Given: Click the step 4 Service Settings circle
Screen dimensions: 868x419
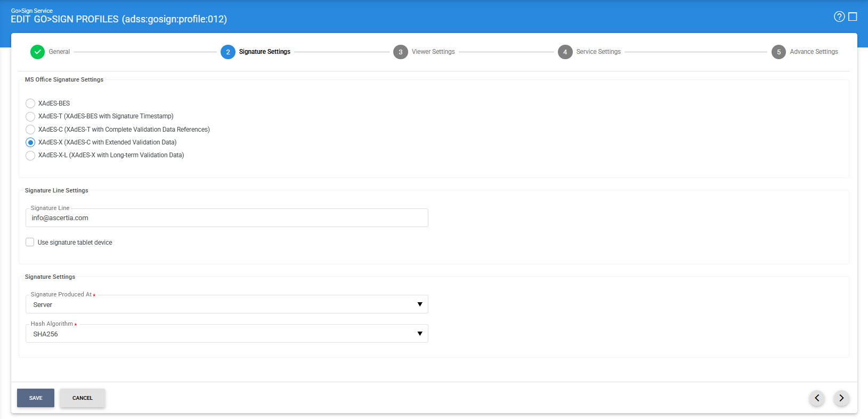Looking at the screenshot, I should point(565,52).
